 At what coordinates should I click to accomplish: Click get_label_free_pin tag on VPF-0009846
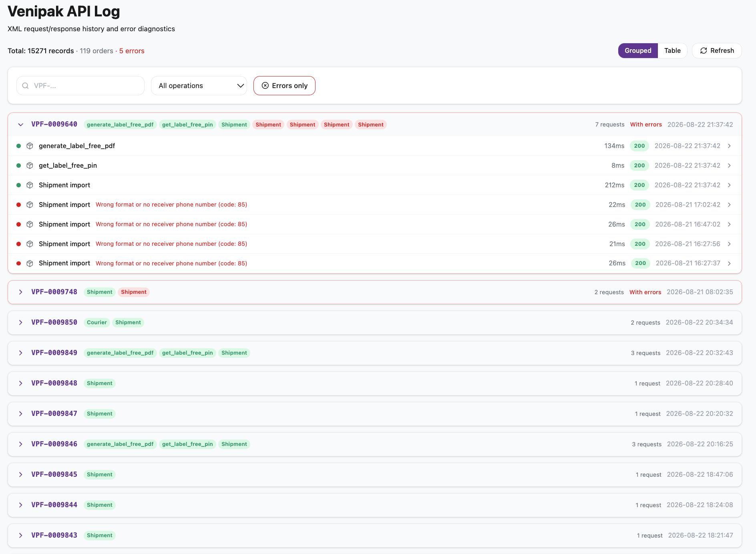[187, 444]
